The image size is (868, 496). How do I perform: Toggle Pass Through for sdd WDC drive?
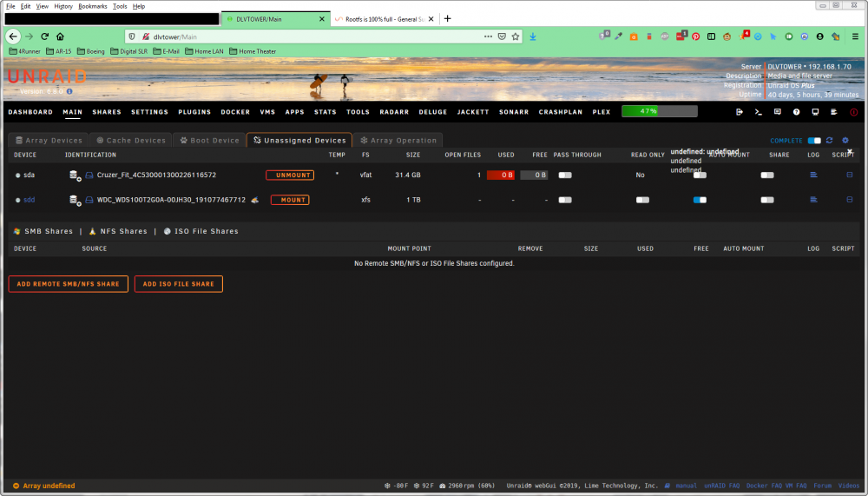pyautogui.click(x=565, y=200)
